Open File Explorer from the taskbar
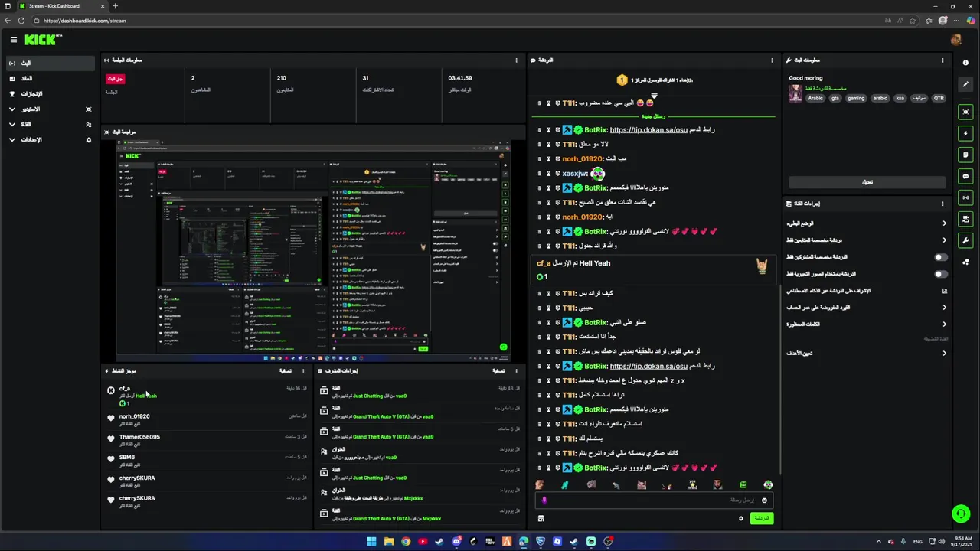The width and height of the screenshot is (980, 551). 389,542
